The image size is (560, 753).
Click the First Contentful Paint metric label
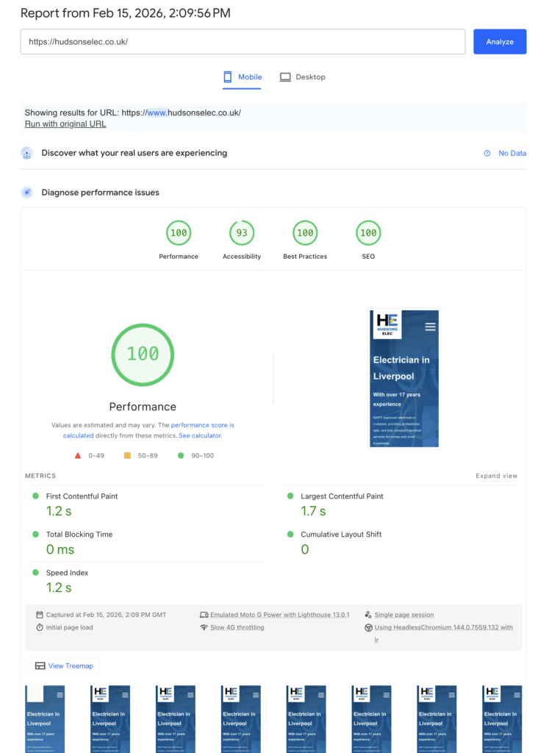pyautogui.click(x=82, y=496)
